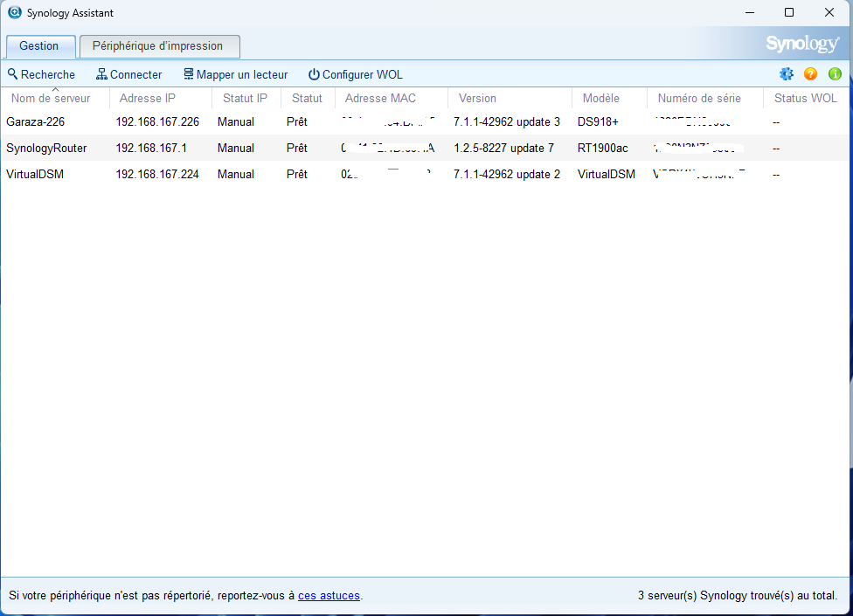
Task: Click Manual status in VirtualDSM row
Action: [236, 175]
